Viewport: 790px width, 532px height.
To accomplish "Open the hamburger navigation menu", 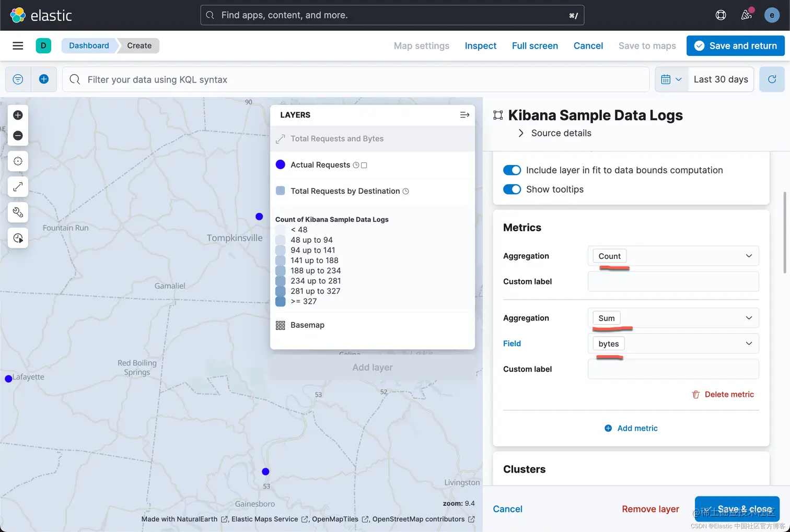I will tap(18, 45).
